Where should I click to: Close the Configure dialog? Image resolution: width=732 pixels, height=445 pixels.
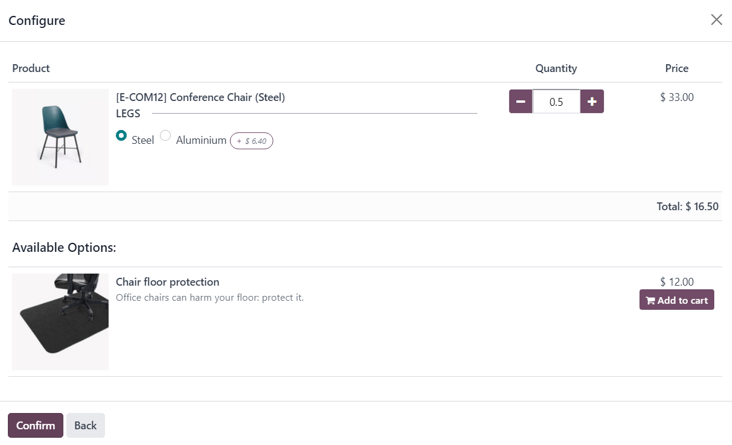click(716, 20)
